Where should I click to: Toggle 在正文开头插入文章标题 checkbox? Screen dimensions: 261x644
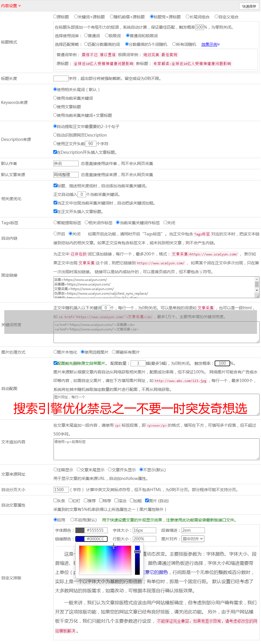tap(56, 211)
